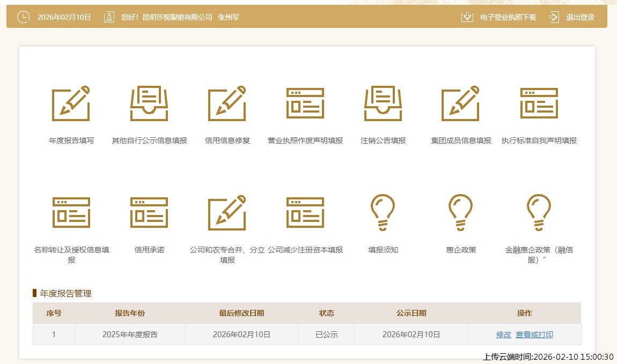
Task: Click 修改 link for 2025 annual report
Action: tap(503, 335)
